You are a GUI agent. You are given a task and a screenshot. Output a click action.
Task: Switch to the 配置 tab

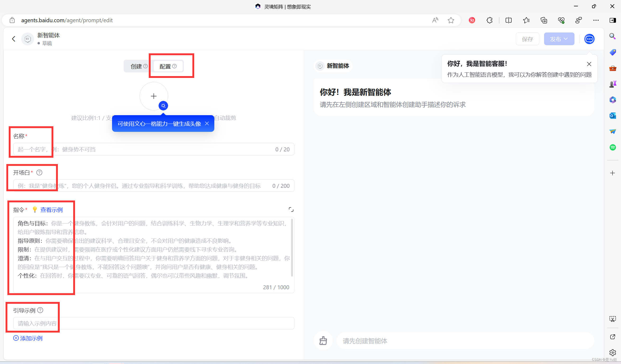[166, 66]
